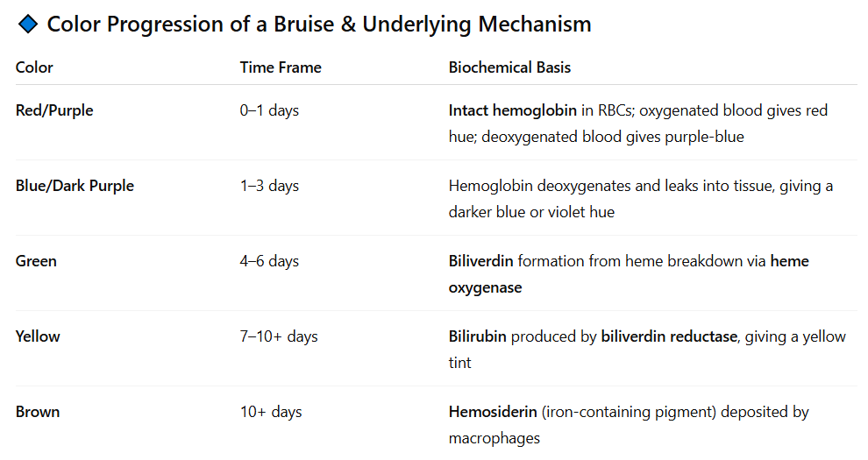Select the Yellow row label
The image size is (868, 460).
pos(38,336)
